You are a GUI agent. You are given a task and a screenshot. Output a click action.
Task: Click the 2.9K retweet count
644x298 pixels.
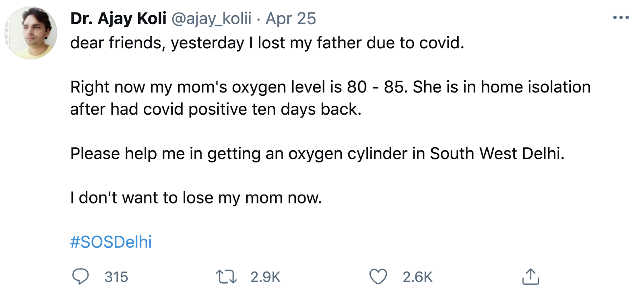coord(265,277)
